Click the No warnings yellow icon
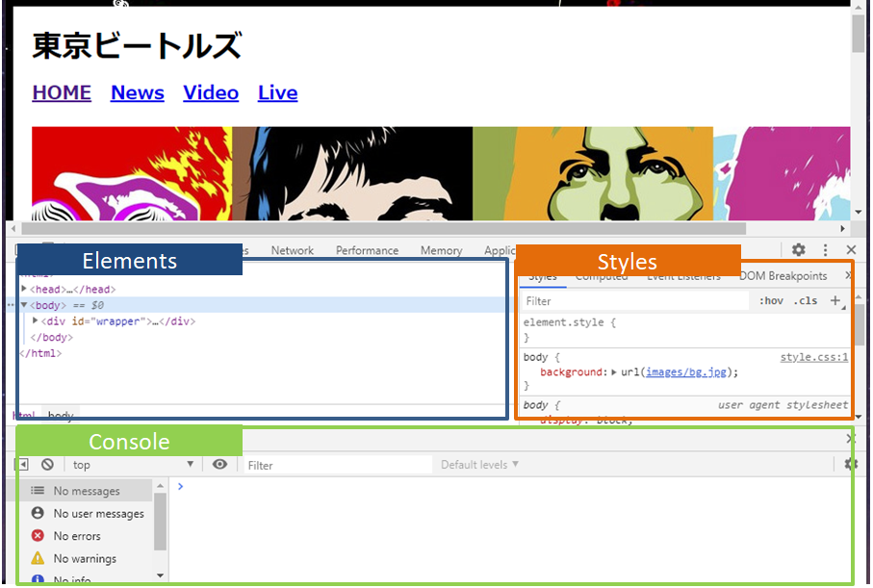 38,558
